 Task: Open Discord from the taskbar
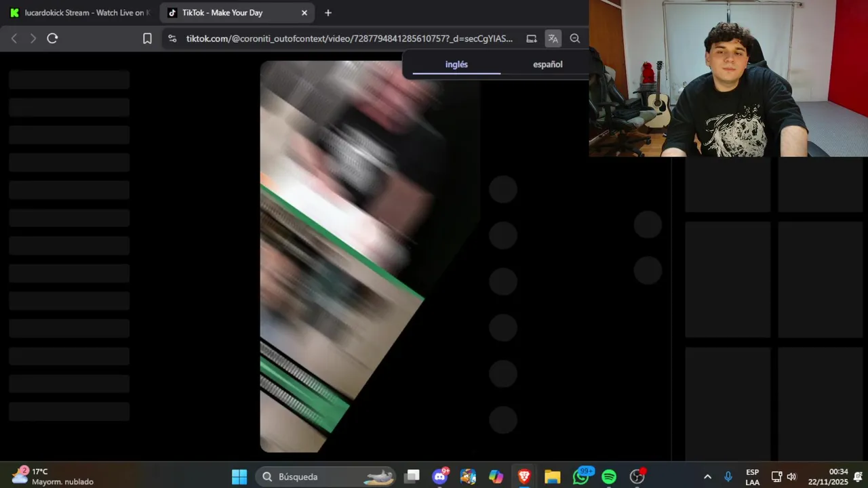click(x=440, y=476)
